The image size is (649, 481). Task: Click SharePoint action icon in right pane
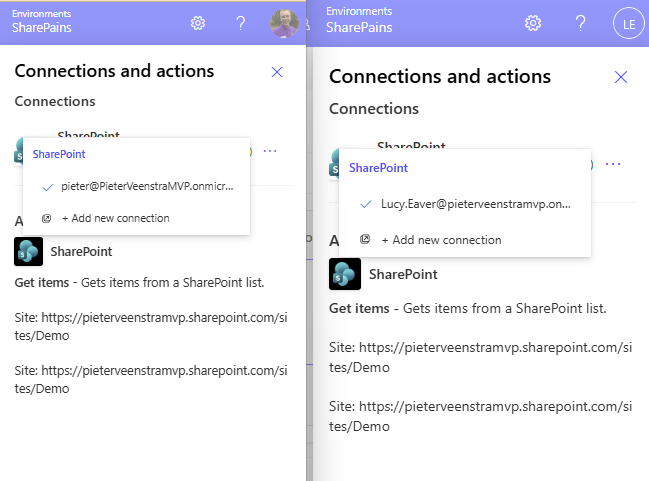[x=345, y=274]
